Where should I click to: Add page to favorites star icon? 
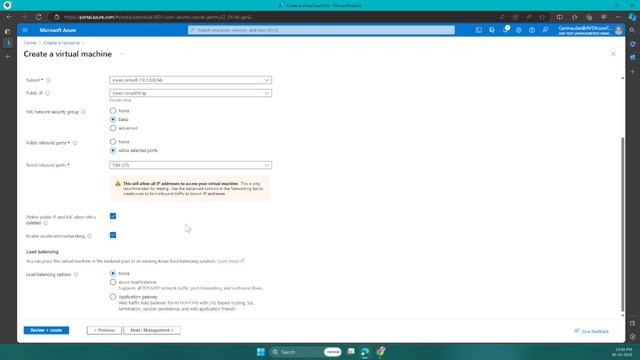(542, 17)
